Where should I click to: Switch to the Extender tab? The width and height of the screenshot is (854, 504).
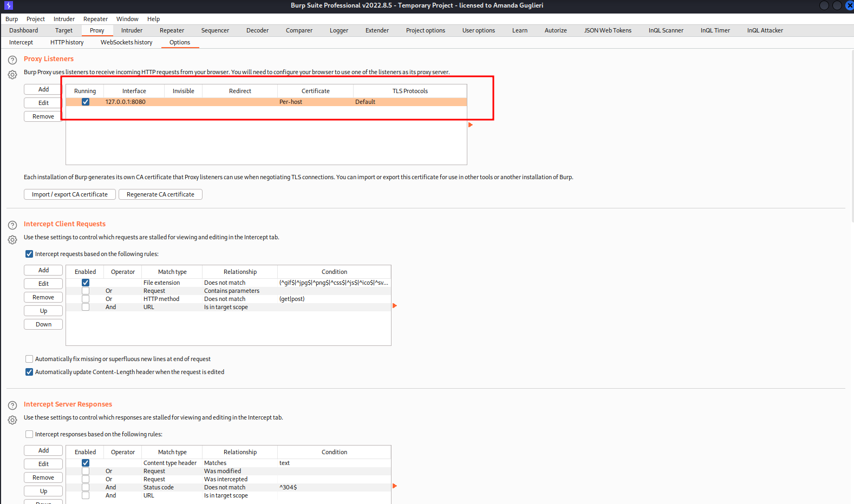377,30
